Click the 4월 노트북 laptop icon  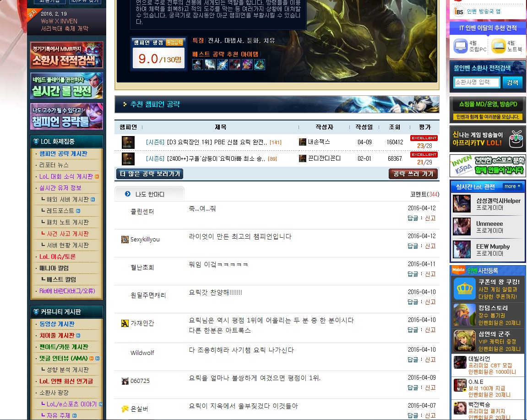(499, 46)
